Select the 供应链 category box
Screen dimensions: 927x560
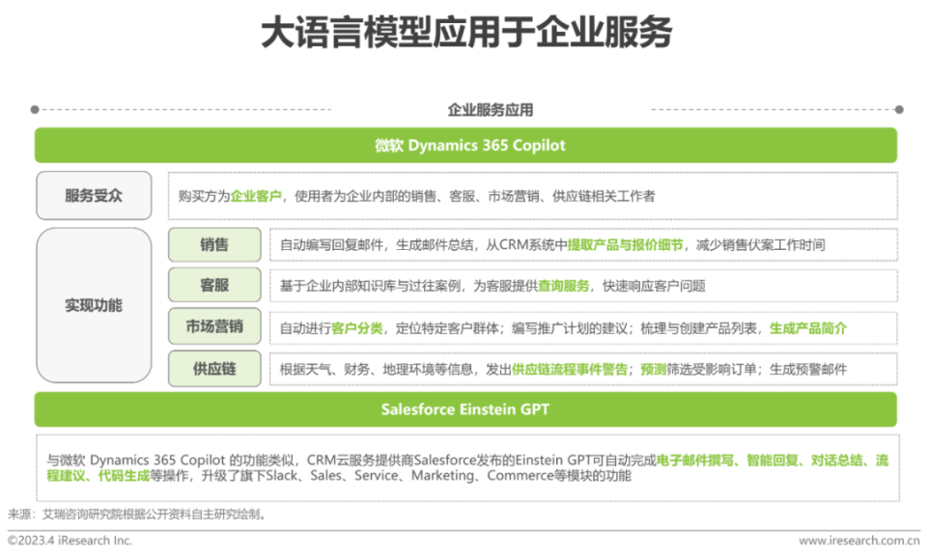point(214,369)
